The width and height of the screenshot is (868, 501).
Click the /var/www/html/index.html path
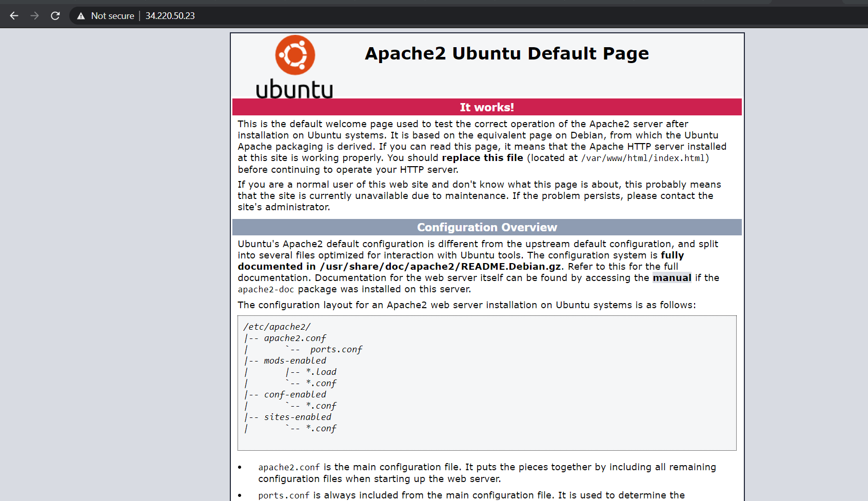coord(643,158)
